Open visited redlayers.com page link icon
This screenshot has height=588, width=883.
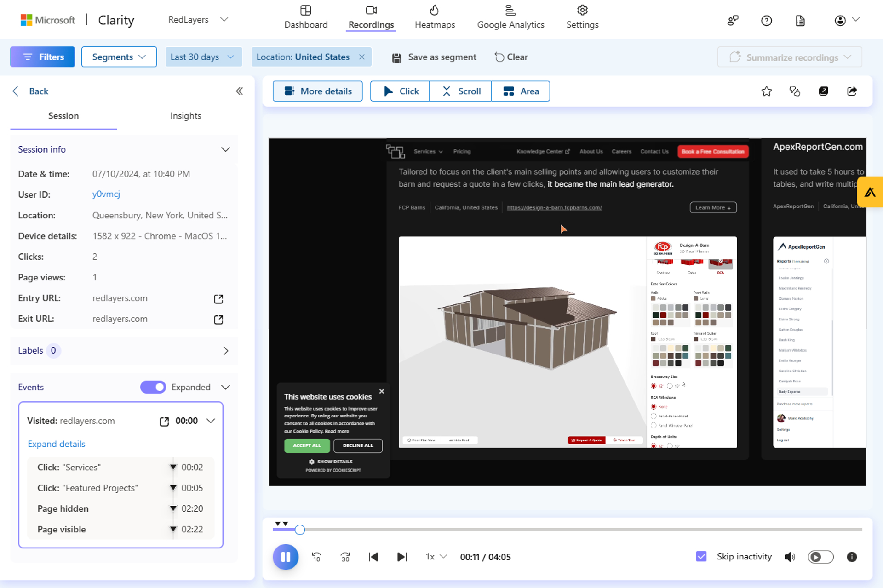[x=164, y=422]
